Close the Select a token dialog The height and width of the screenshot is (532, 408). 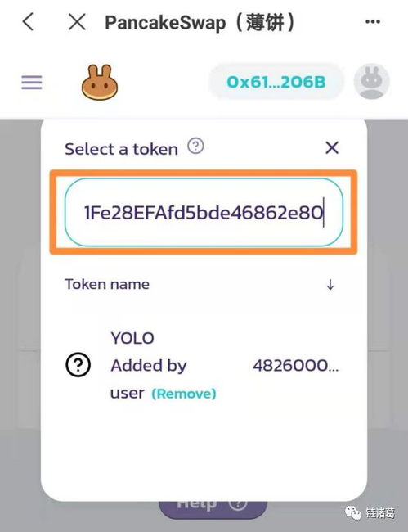332,148
